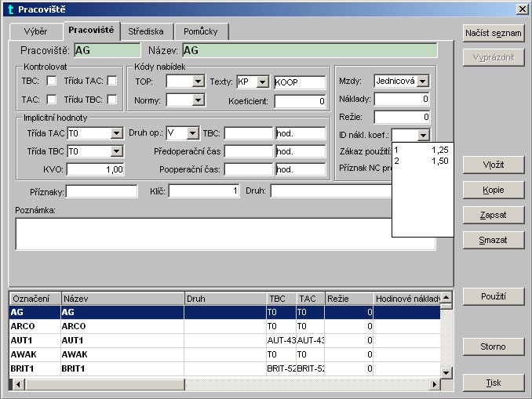Click the Storno button

point(494,346)
